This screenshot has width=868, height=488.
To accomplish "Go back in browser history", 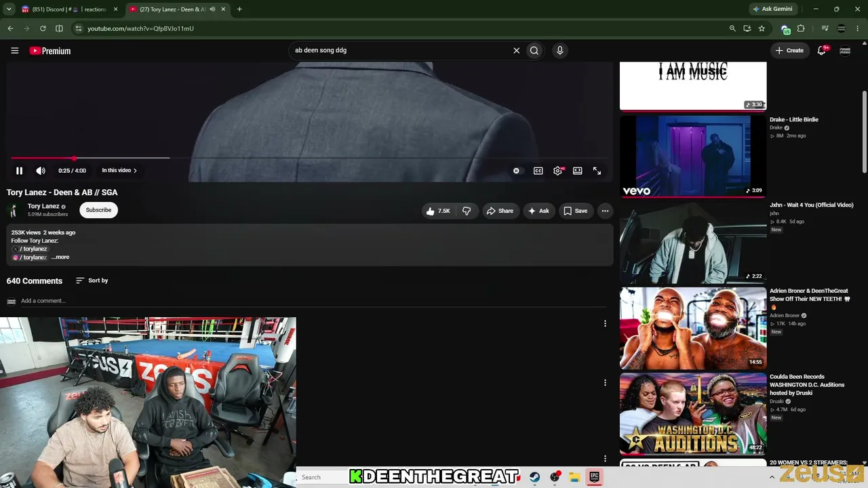I will coord(10,28).
